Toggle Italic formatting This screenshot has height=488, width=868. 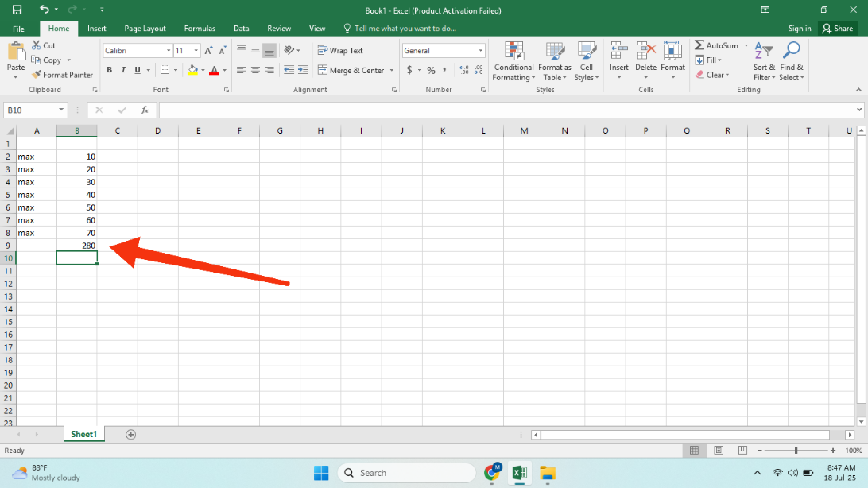point(123,70)
